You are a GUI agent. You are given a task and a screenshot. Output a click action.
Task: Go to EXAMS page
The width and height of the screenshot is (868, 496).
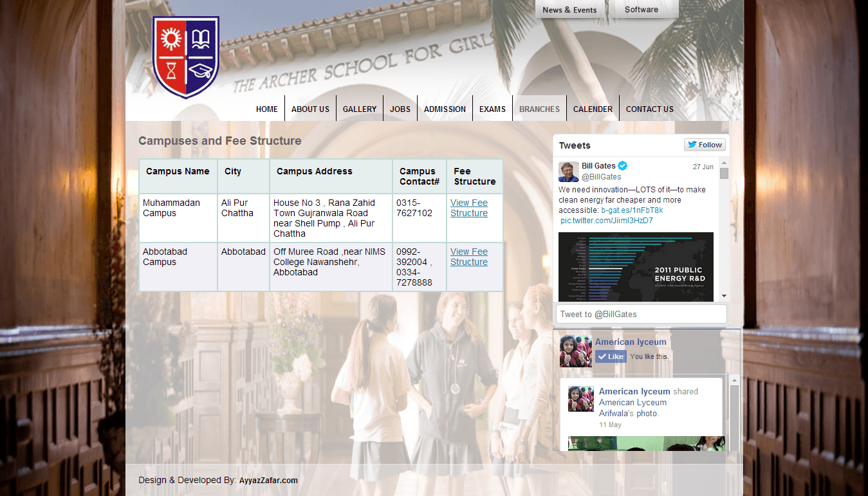click(492, 109)
